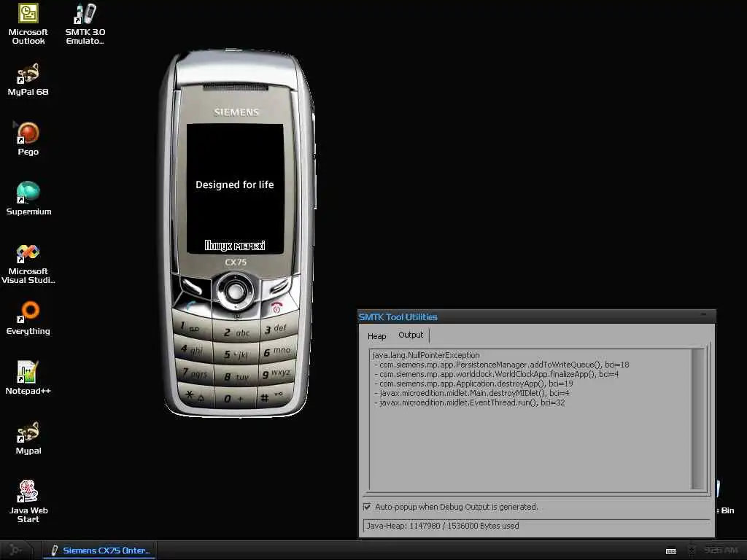Click the output pane vertical scrollbar
747x560 pixels.
click(697, 419)
